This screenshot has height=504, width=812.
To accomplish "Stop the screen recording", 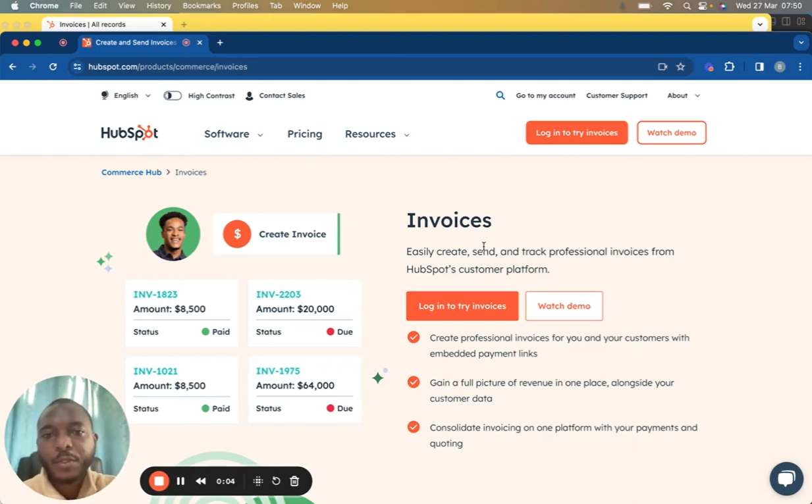I will point(159,481).
